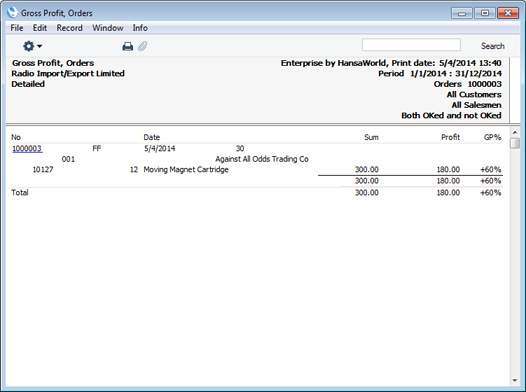Click quantity 12 in item row
The height and width of the screenshot is (392, 526).
click(x=134, y=170)
